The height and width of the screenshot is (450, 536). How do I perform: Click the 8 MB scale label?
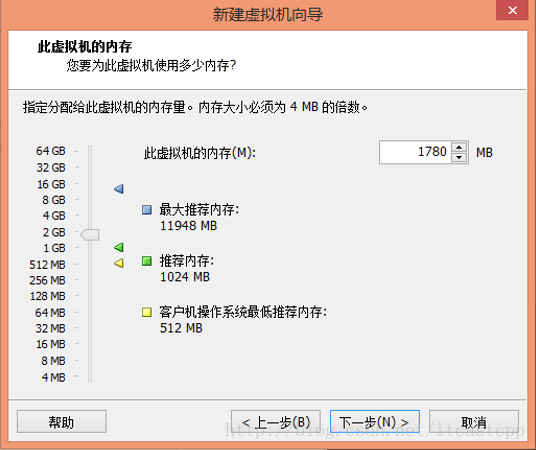tap(53, 361)
